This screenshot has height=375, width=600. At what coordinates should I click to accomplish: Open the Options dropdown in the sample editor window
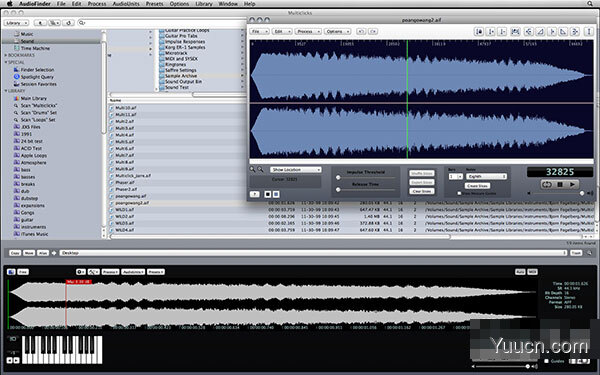tap(338, 31)
